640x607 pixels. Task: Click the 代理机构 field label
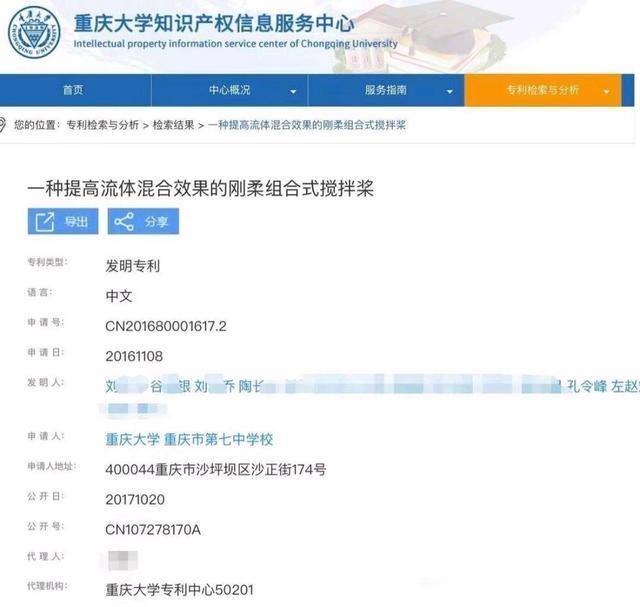pyautogui.click(x=47, y=586)
